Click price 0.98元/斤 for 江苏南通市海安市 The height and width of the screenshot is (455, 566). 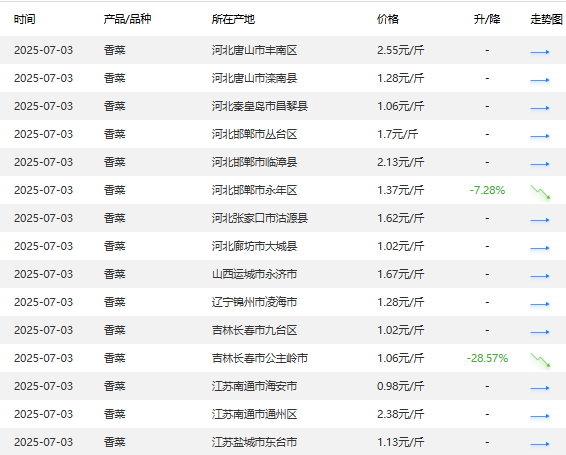400,386
